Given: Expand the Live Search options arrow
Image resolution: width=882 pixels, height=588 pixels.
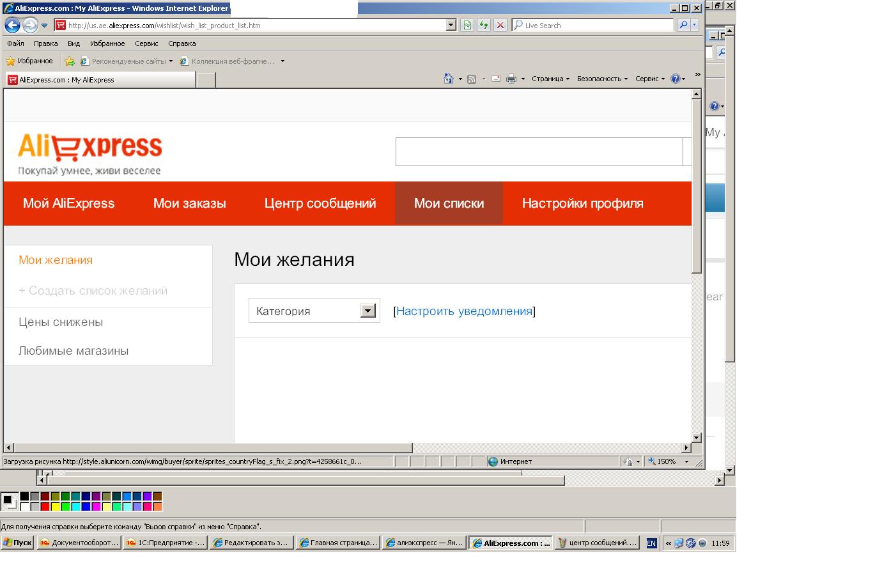Looking at the screenshot, I should coord(695,26).
